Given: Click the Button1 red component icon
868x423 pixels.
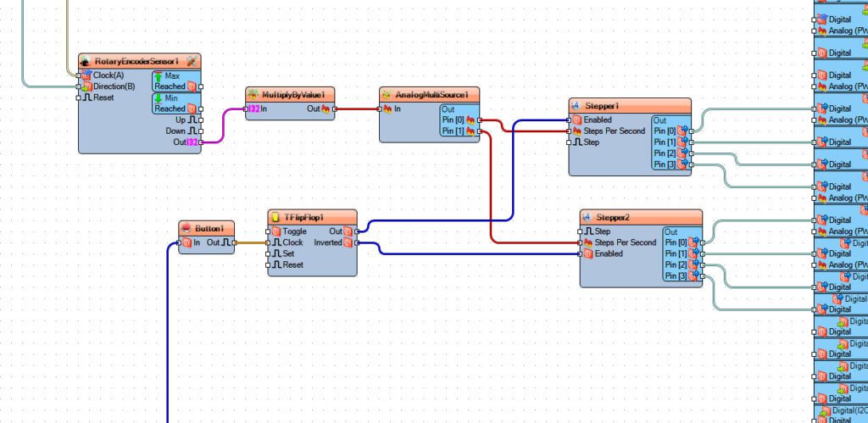Looking at the screenshot, I should (186, 227).
